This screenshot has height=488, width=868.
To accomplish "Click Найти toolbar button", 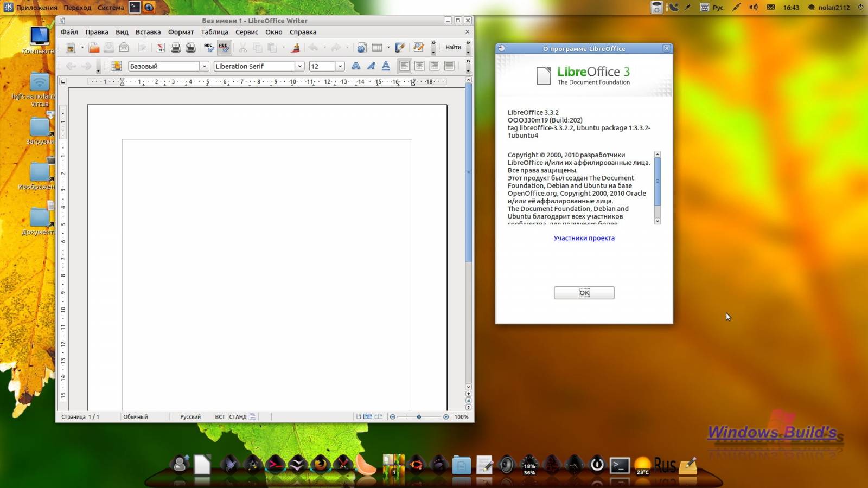I will (454, 48).
